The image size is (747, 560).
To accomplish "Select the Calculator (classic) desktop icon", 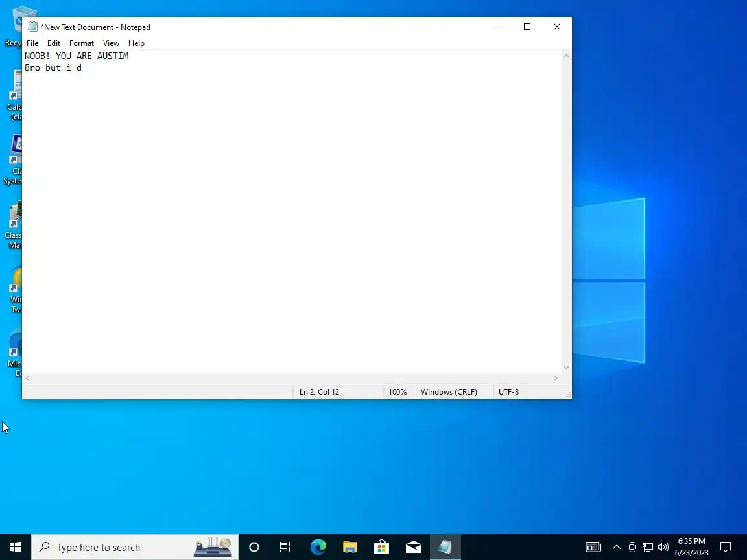I will tap(14, 95).
